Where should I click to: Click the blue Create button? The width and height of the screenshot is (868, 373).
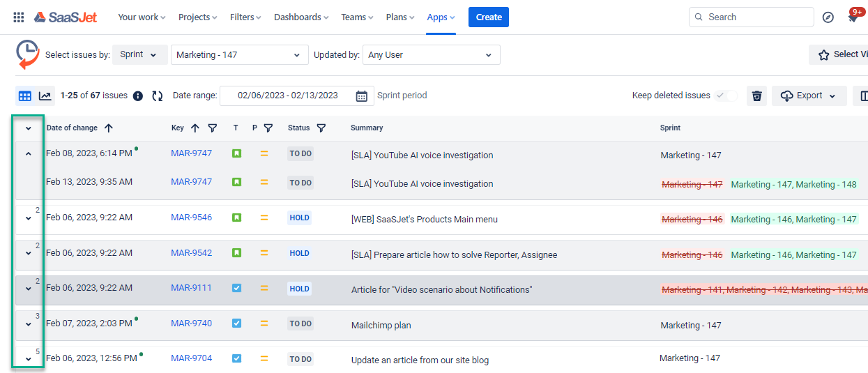pyautogui.click(x=488, y=17)
